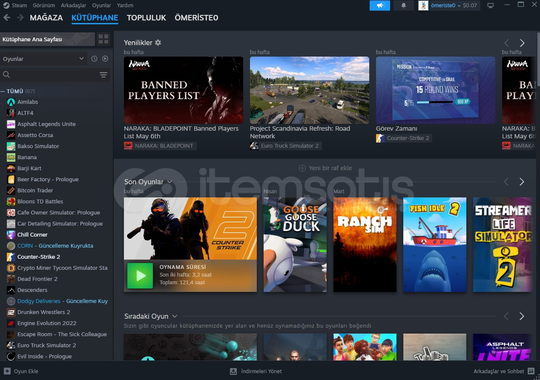Image resolution: width=540 pixels, height=380 pixels.
Task: Open advanced filter settings icon
Action: coord(103,75)
